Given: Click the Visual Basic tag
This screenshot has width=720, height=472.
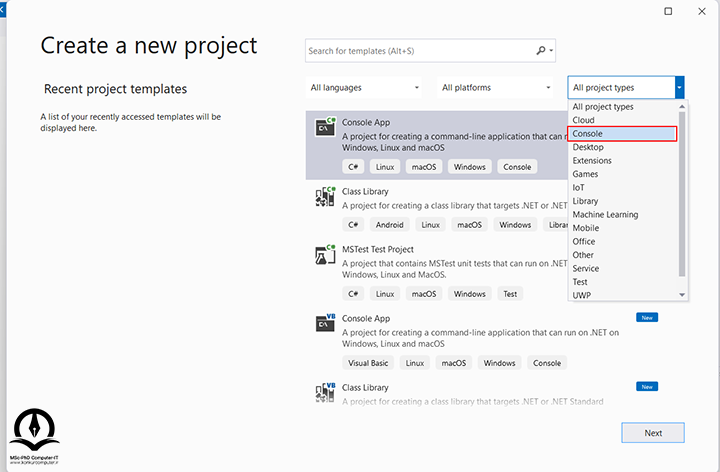Looking at the screenshot, I should pos(368,363).
